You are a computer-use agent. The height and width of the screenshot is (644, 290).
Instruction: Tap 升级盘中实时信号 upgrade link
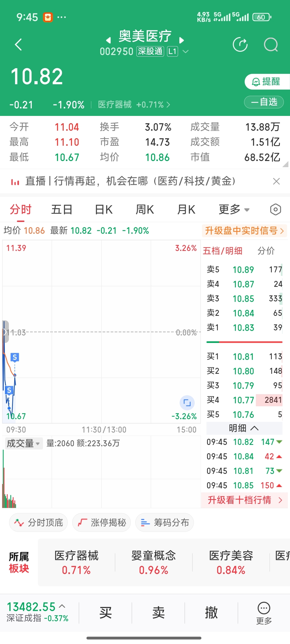244,231
